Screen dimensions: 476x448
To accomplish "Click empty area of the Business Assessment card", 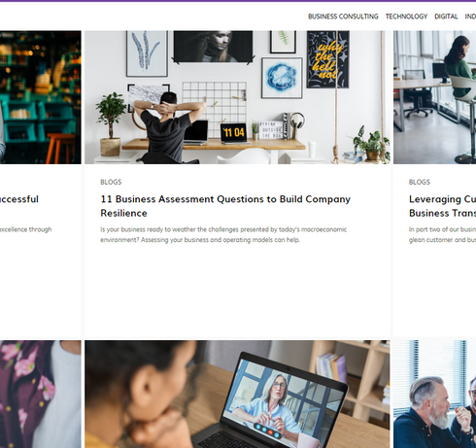I will (237, 292).
